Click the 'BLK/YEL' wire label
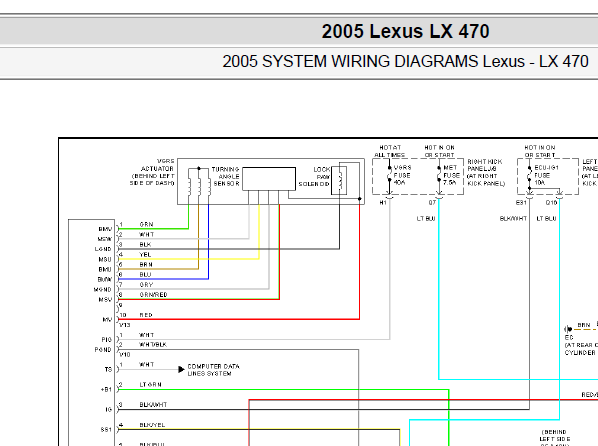The image size is (598, 446). (152, 425)
